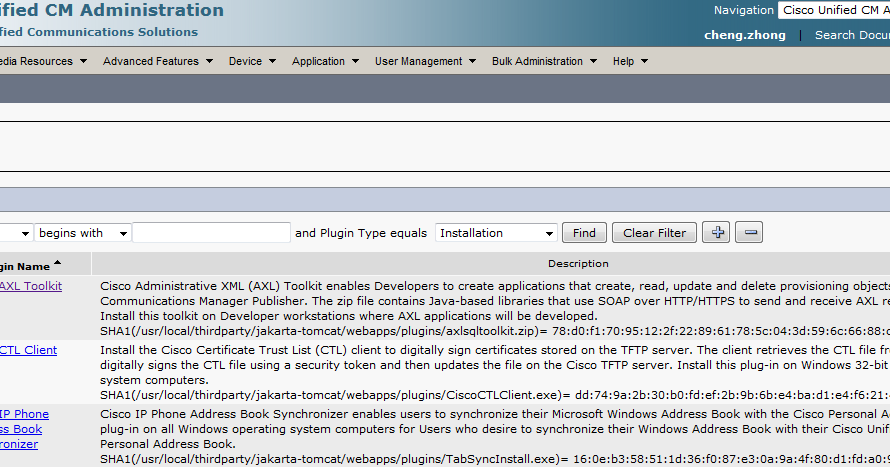890x467 pixels.
Task: Open the Help menu
Action: click(x=629, y=61)
